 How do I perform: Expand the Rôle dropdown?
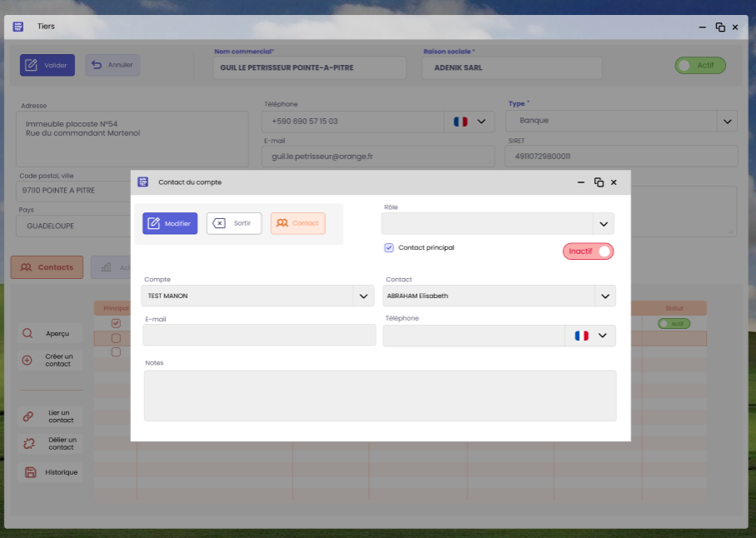click(x=603, y=223)
